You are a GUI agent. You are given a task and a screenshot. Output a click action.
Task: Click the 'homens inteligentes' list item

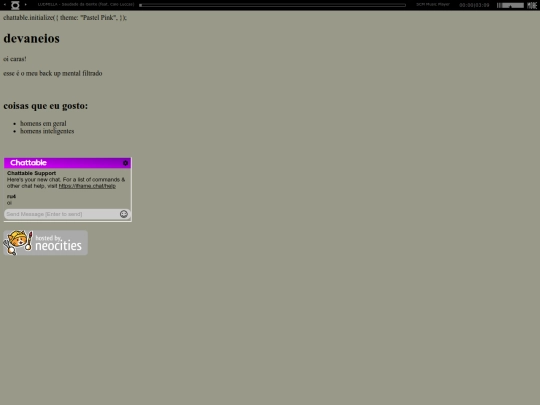coord(47,131)
